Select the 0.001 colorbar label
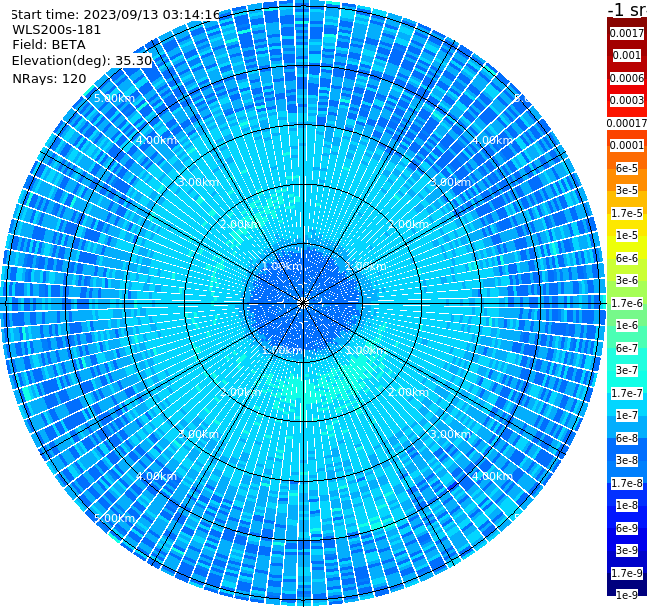 (x=627, y=55)
